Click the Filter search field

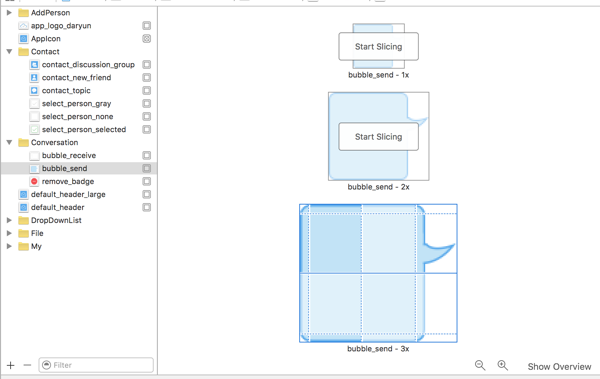pyautogui.click(x=96, y=365)
